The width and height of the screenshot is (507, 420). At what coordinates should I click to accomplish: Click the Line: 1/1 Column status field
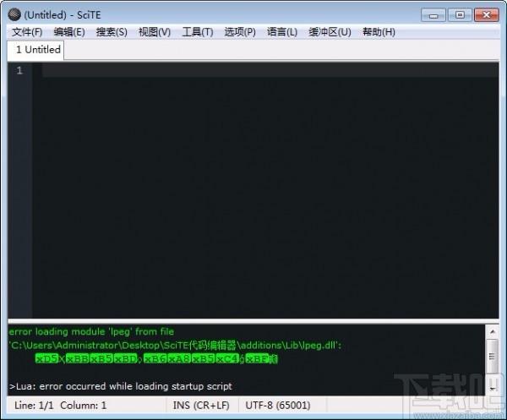coord(61,405)
